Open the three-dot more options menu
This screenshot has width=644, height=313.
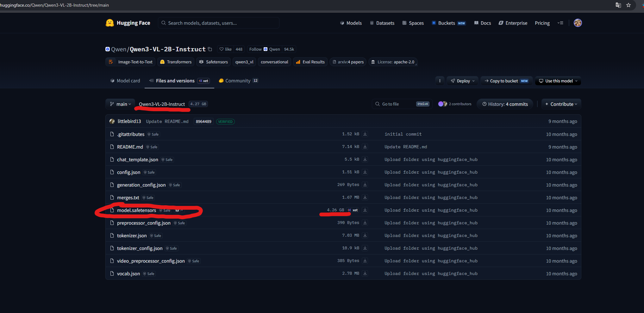[x=440, y=81]
